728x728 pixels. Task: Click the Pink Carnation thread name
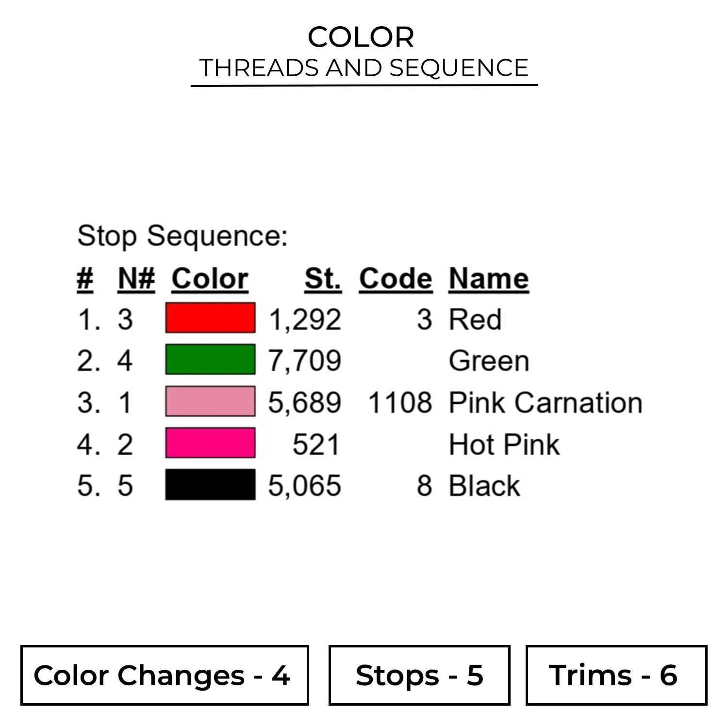coord(545,403)
